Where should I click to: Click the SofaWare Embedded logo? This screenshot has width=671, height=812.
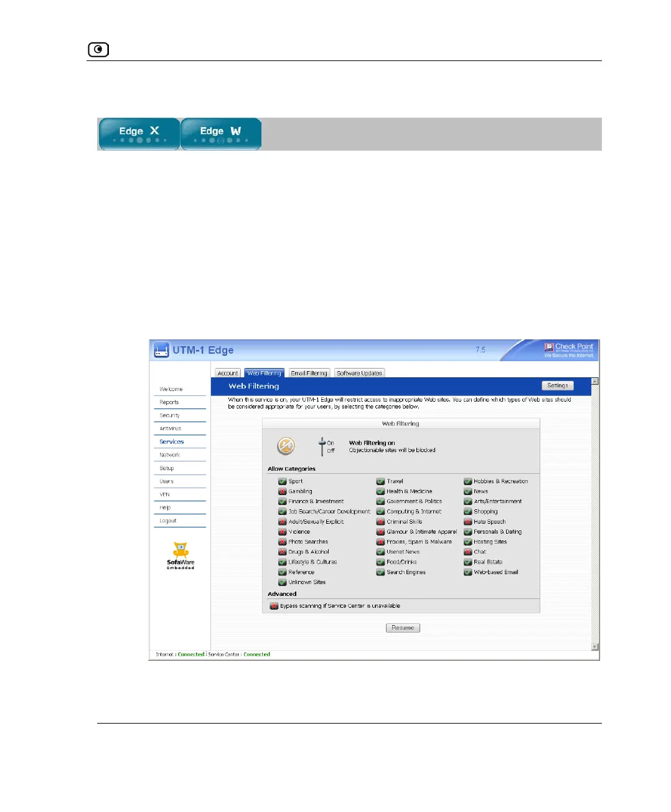point(181,555)
